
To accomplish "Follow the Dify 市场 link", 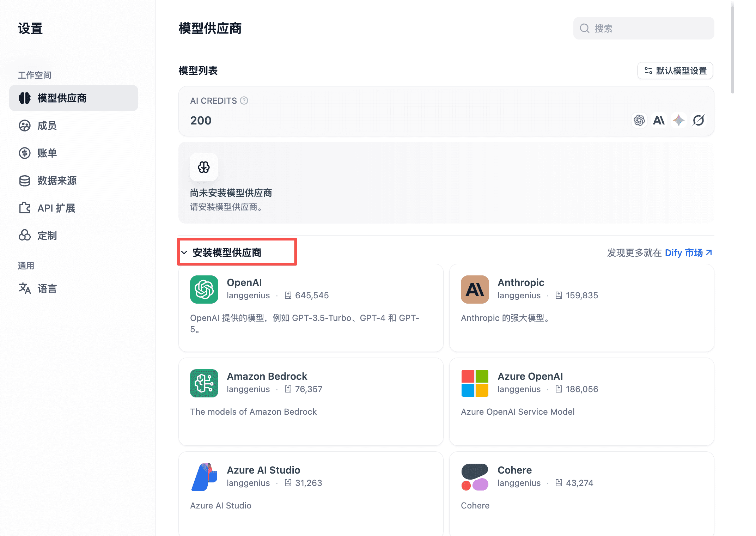I will pos(689,252).
